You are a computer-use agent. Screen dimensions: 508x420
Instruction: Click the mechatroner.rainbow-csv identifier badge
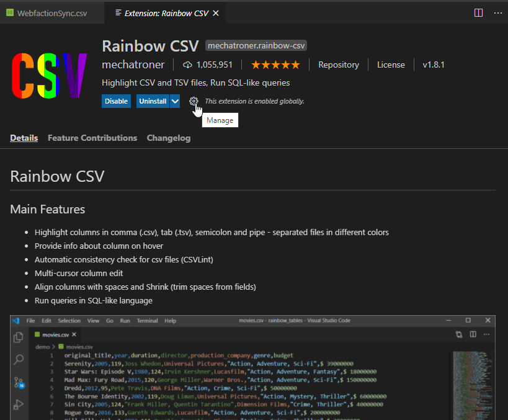coord(256,46)
